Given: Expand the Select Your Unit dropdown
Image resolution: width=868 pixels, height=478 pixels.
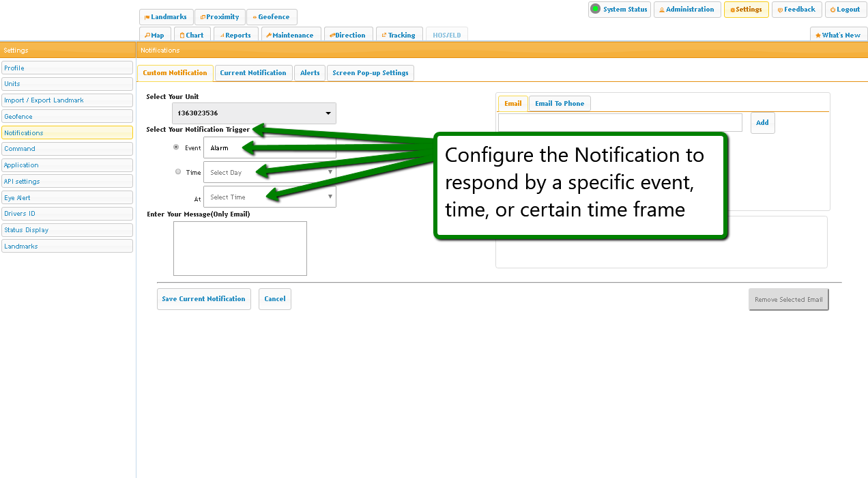Looking at the screenshot, I should pyautogui.click(x=254, y=113).
